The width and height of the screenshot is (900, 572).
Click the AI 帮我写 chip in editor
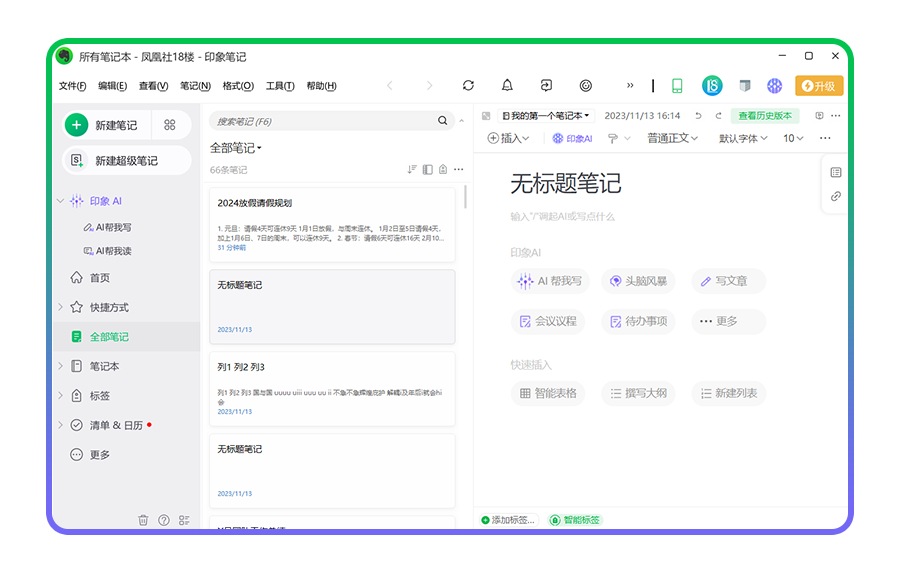click(550, 281)
